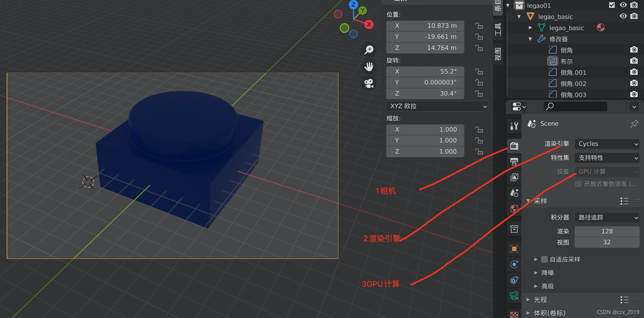644x318 pixels.
Task: Switch to the 工具 sidebar tab
Action: [498, 30]
